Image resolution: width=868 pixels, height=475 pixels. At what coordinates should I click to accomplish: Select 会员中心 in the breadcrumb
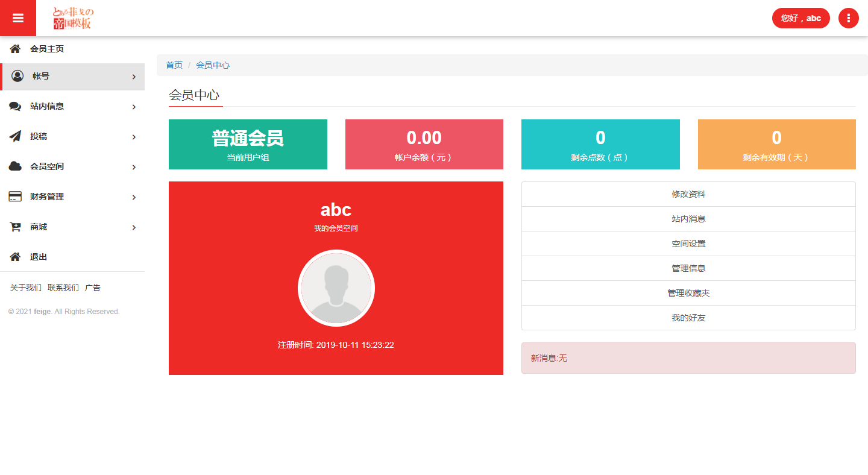[x=212, y=64]
